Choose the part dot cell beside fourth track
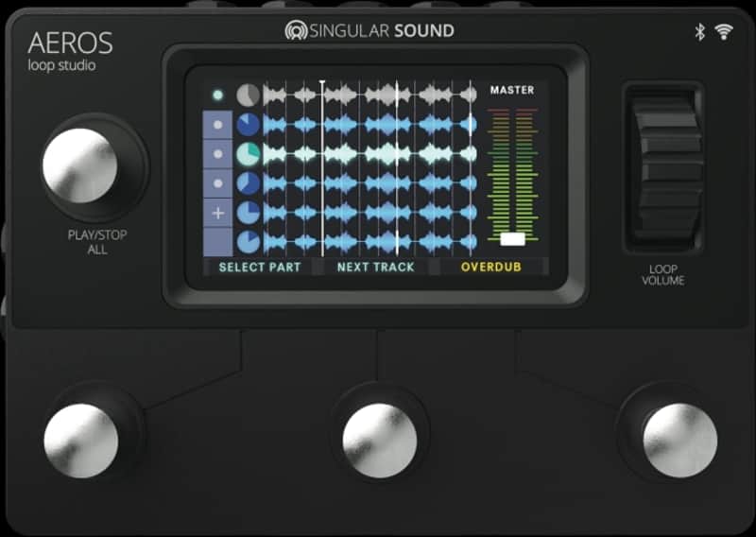Image resolution: width=756 pixels, height=537 pixels. pos(218,183)
